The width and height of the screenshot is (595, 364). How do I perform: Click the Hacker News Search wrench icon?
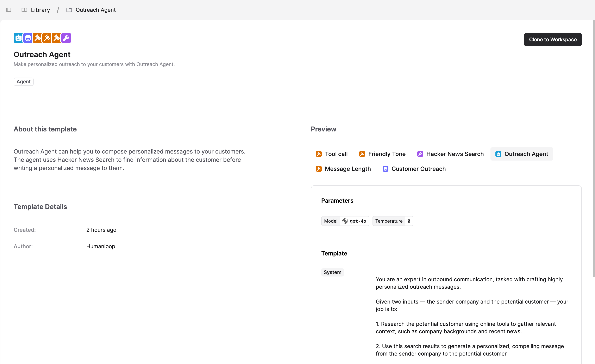coord(420,154)
